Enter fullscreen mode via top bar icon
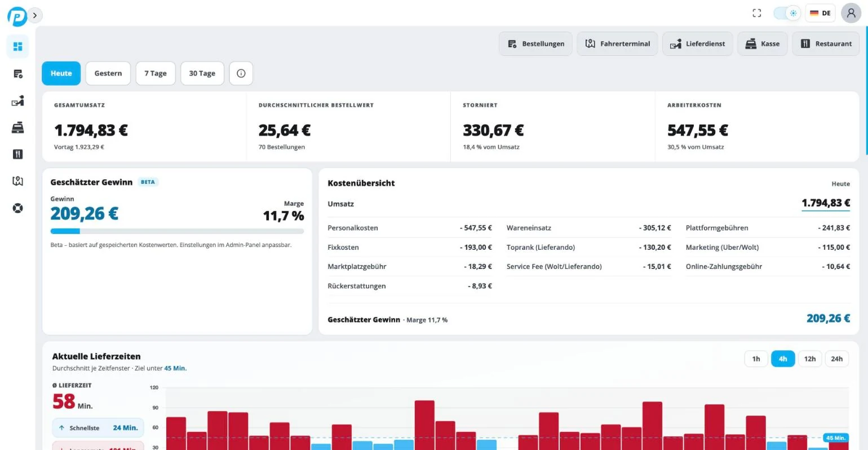Image resolution: width=868 pixels, height=450 pixels. point(756,13)
